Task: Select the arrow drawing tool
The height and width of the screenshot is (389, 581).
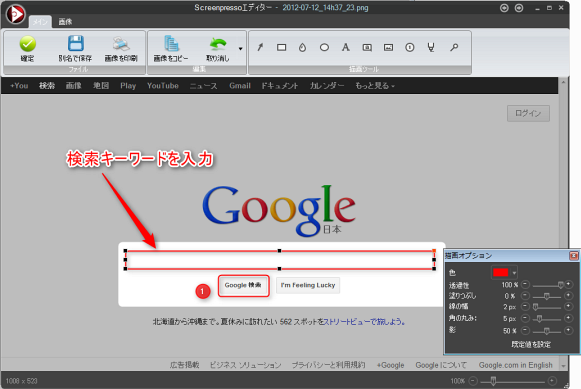Action: pos(260,47)
